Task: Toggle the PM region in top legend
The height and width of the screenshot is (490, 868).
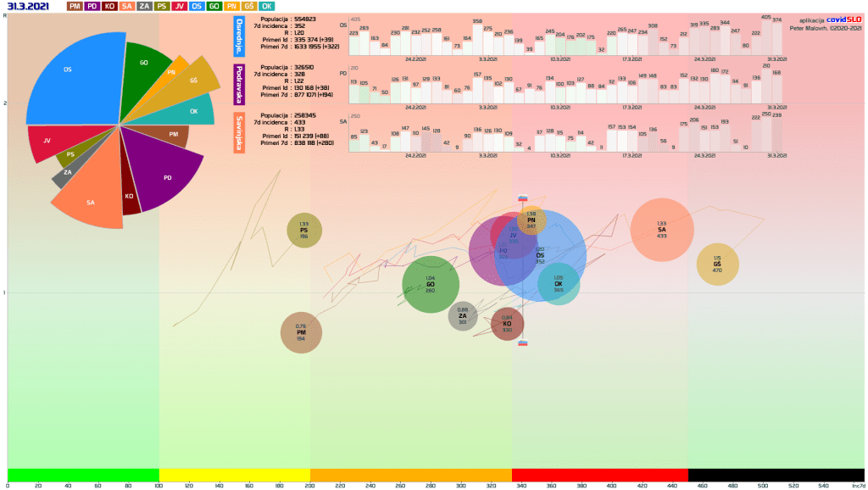Action: tap(75, 6)
